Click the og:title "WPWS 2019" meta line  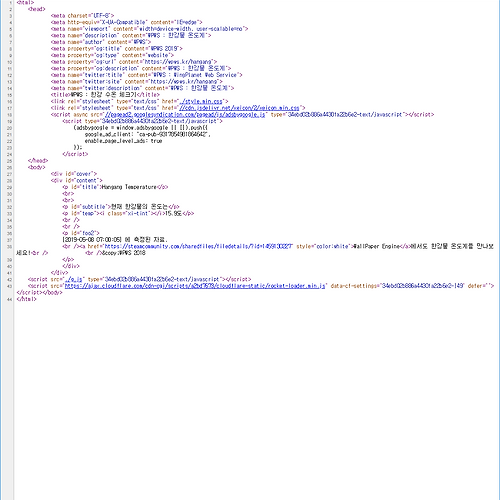tap(116, 49)
